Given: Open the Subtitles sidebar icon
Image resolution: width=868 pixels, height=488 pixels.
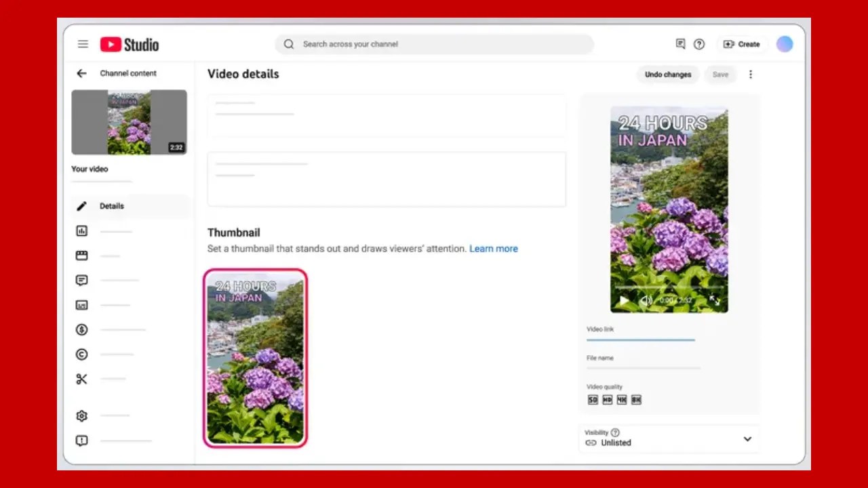Looking at the screenshot, I should click(x=82, y=305).
